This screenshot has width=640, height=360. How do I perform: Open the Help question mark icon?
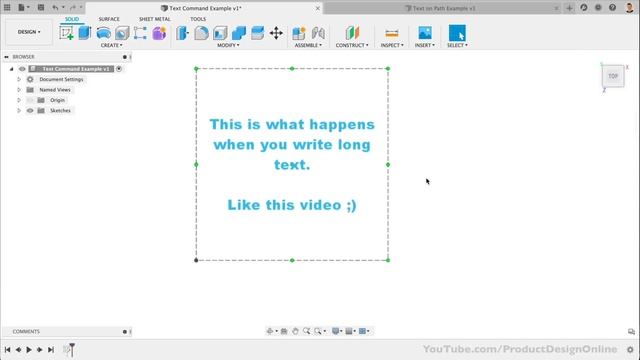point(612,8)
